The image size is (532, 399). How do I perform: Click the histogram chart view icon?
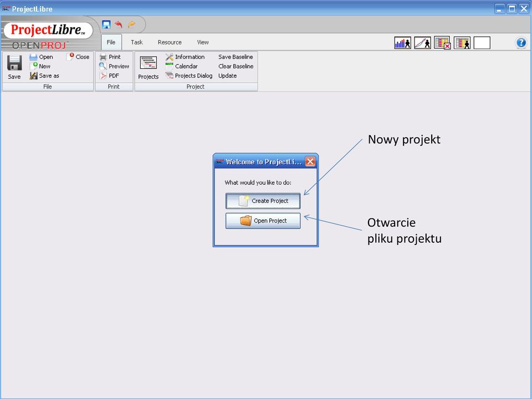[403, 43]
